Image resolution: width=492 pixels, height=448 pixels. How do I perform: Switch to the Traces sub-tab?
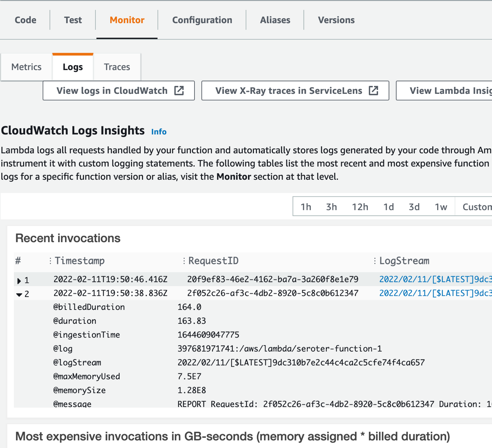[x=117, y=67]
